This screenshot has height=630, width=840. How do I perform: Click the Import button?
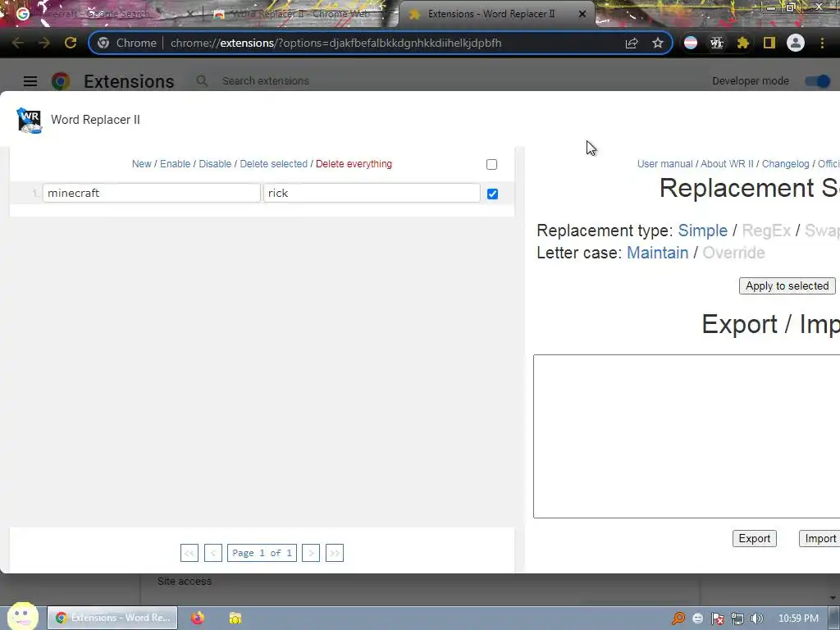820,538
